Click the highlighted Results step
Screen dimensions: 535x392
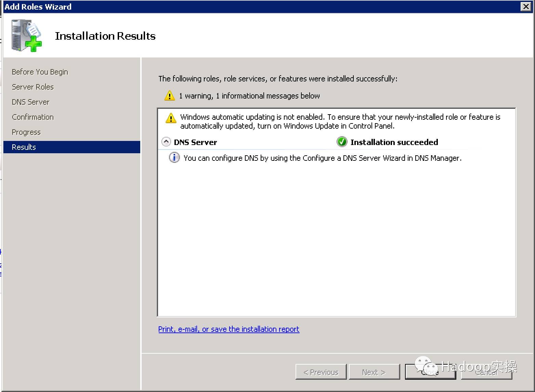pyautogui.click(x=23, y=147)
